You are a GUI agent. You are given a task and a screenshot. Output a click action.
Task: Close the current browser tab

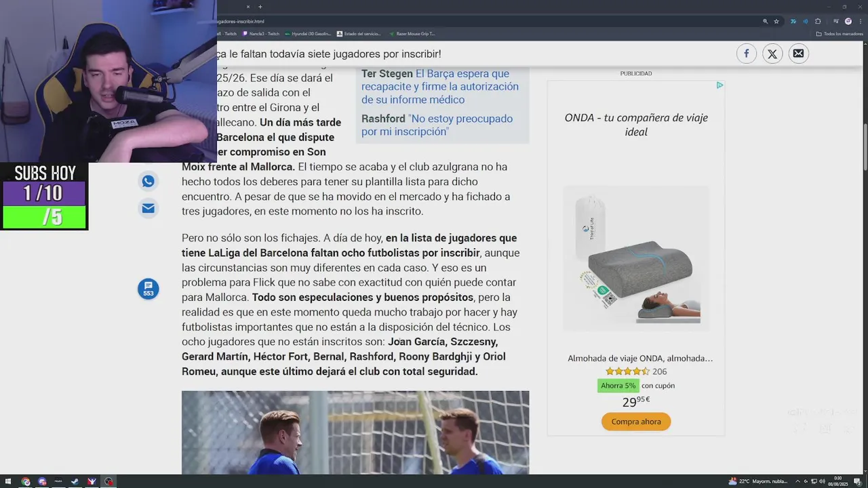(248, 7)
